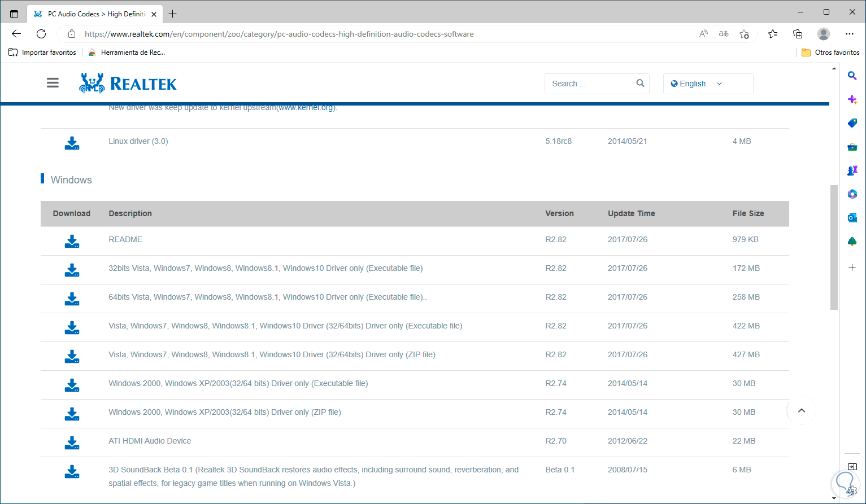Viewport: 866px width, 504px height.
Task: Open the sidebar layout settings icon
Action: [x=852, y=467]
